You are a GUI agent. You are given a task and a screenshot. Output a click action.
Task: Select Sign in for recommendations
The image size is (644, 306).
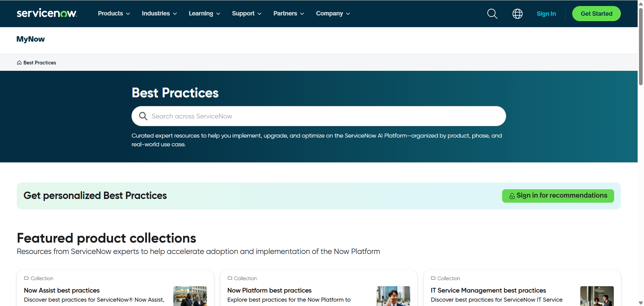(558, 196)
